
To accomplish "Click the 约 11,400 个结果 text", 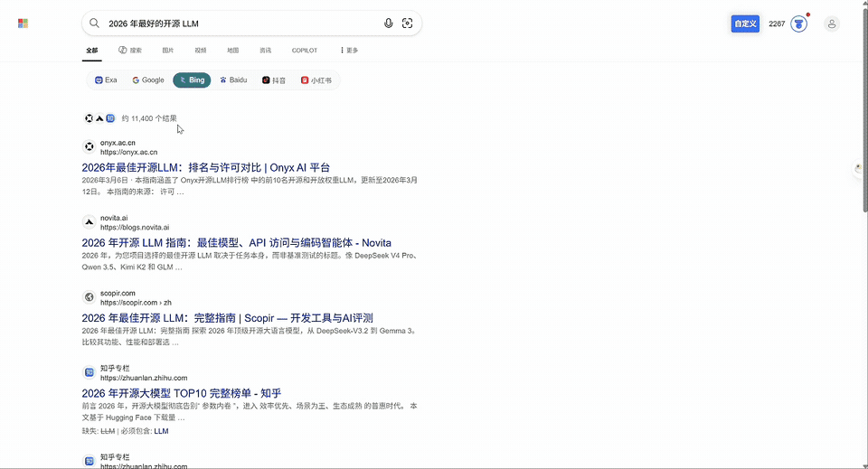I will pos(149,118).
